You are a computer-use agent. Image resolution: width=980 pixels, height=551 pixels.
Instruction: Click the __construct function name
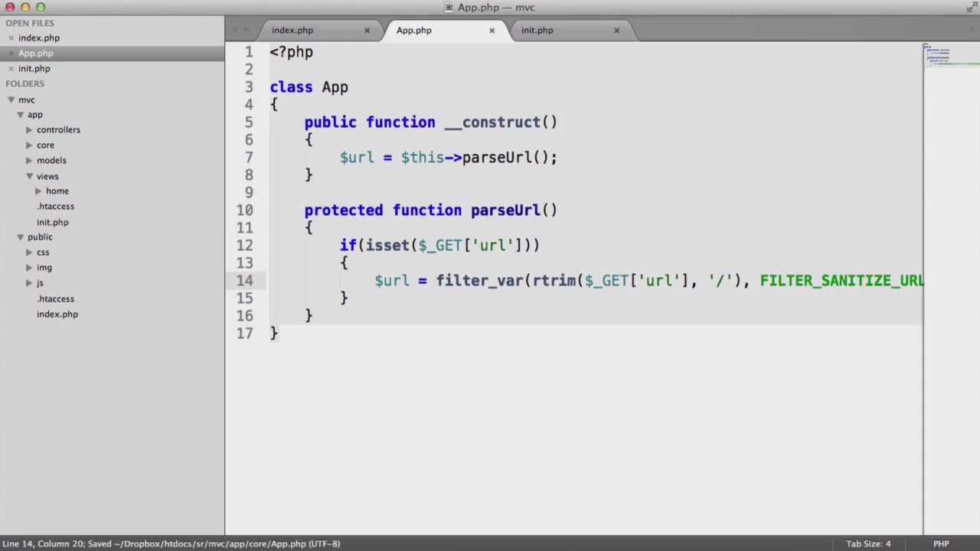(x=492, y=122)
